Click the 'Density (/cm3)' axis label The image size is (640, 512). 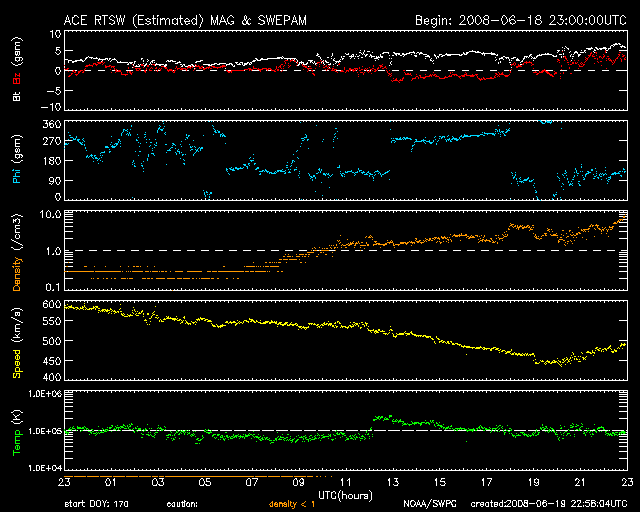(17, 252)
